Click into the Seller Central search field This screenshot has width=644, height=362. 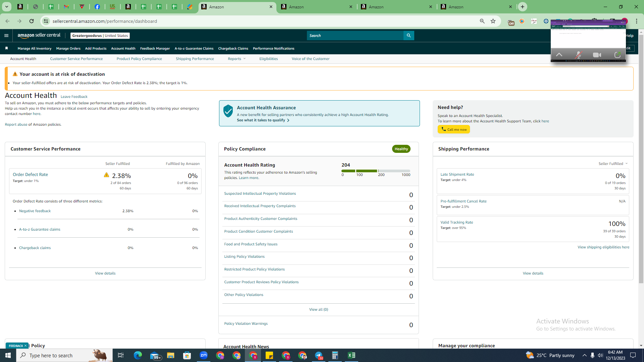coord(355,36)
